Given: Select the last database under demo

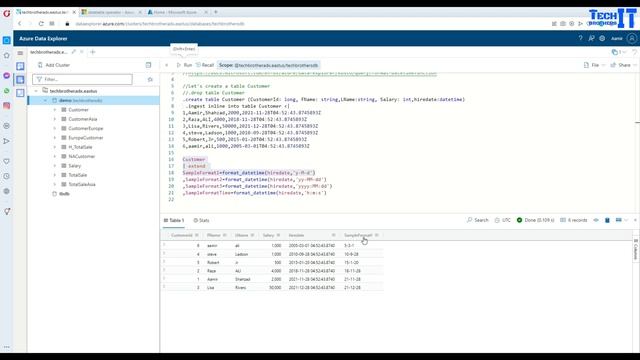Looking at the screenshot, I should (64, 194).
